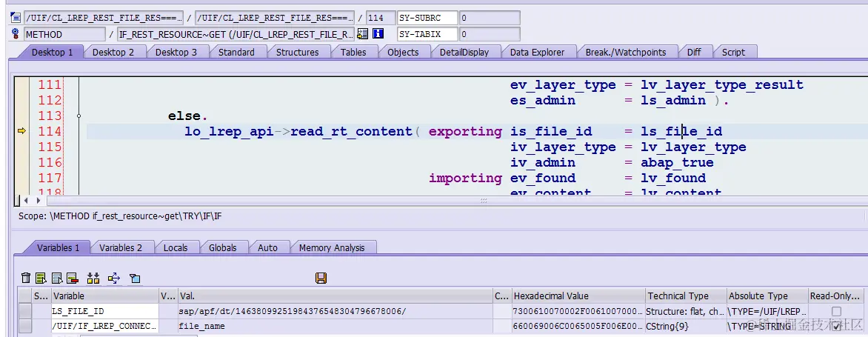Switch to the Desktop 3 tab
868x337 pixels.
[176, 52]
